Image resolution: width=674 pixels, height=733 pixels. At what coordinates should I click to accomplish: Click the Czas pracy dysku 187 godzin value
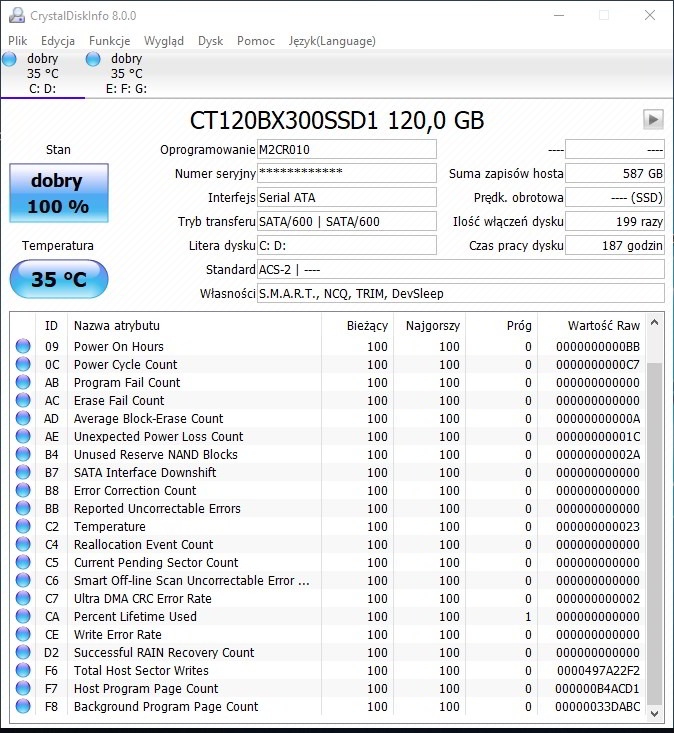pyautogui.click(x=615, y=245)
